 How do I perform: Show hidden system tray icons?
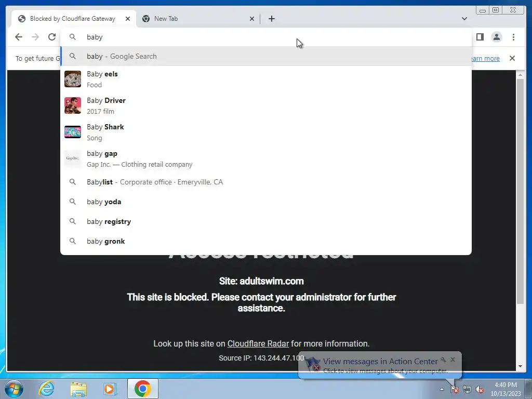pyautogui.click(x=442, y=389)
